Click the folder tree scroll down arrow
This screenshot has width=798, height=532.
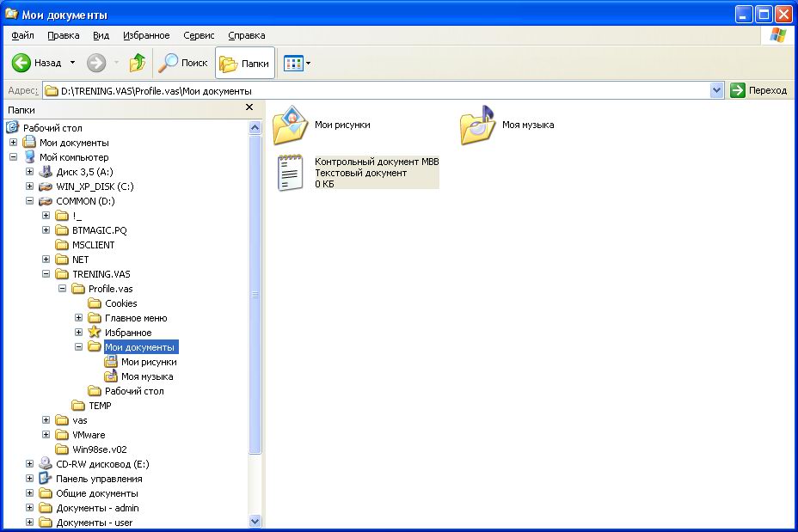255,522
